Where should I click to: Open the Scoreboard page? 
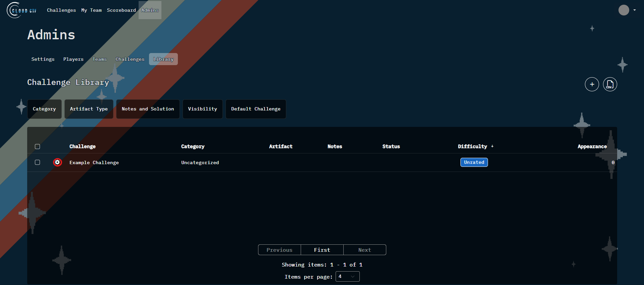[121, 10]
